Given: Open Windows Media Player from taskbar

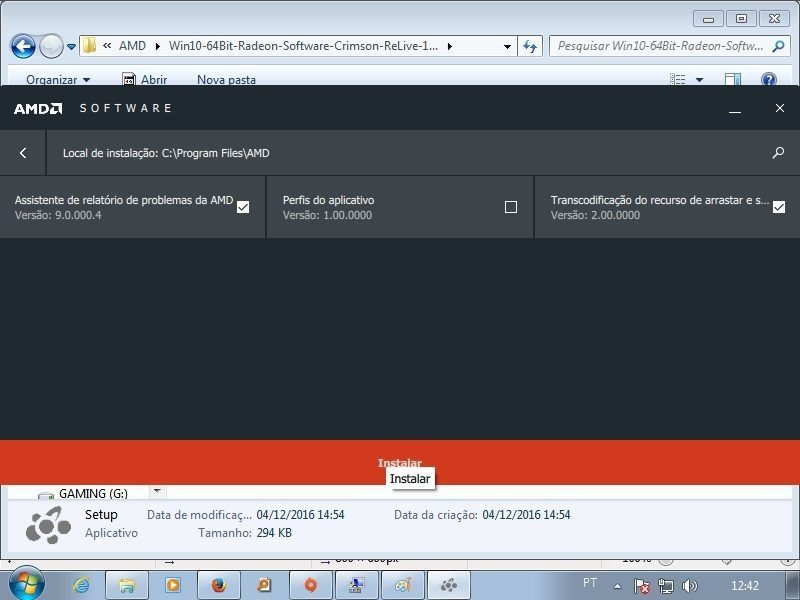Looking at the screenshot, I should point(172,585).
